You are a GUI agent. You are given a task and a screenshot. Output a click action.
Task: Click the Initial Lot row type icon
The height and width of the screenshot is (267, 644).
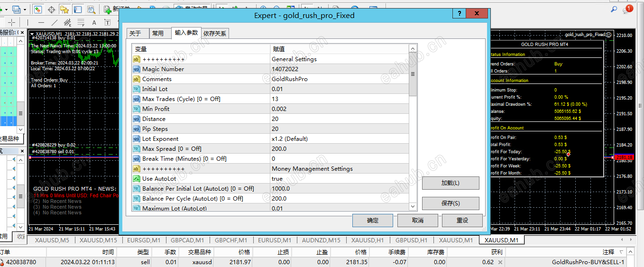tap(136, 89)
